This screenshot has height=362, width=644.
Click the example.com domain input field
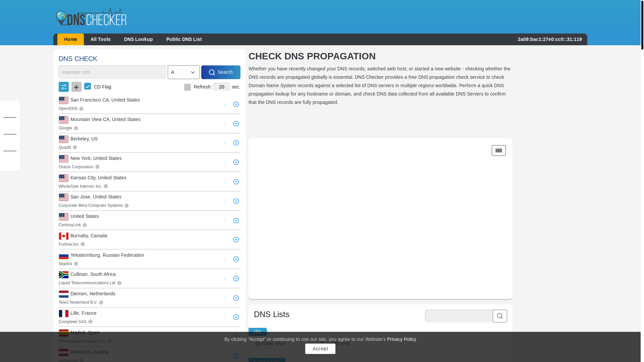pos(112,72)
